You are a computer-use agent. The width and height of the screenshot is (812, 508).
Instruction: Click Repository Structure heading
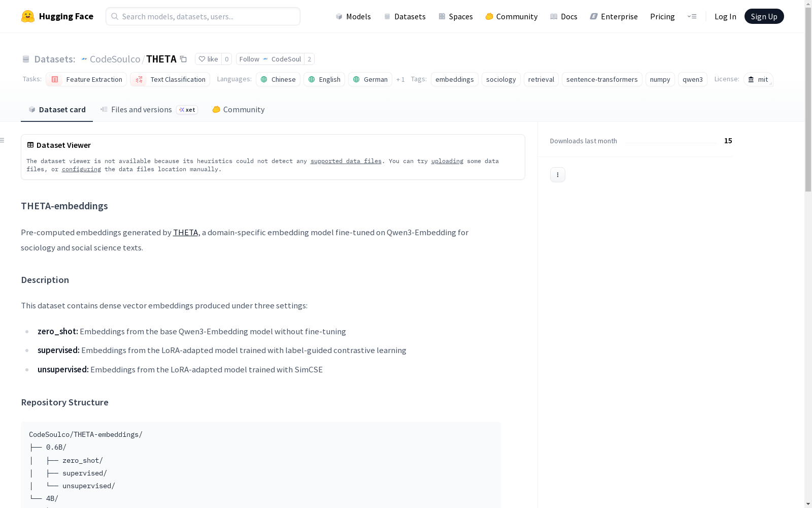coord(64,402)
